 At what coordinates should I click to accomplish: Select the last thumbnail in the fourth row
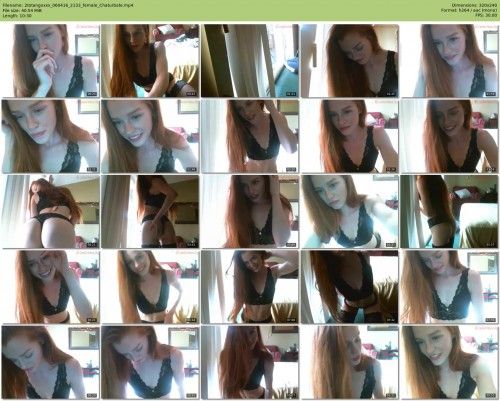(450, 287)
